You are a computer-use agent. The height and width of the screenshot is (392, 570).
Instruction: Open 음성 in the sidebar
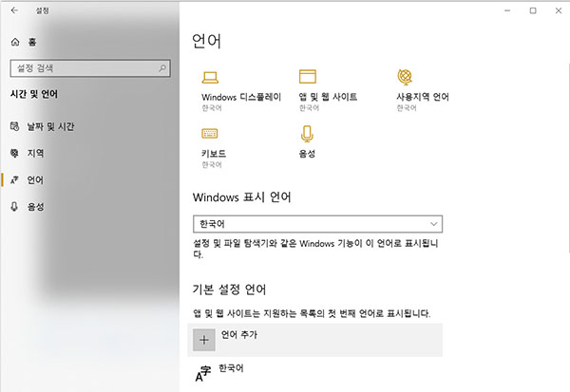tap(36, 207)
